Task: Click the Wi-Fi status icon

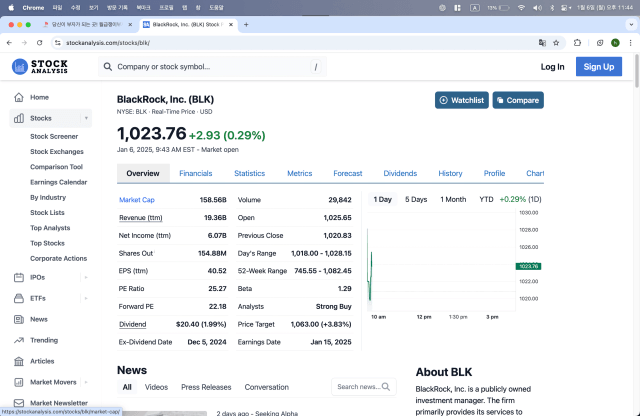Action: (x=521, y=7)
